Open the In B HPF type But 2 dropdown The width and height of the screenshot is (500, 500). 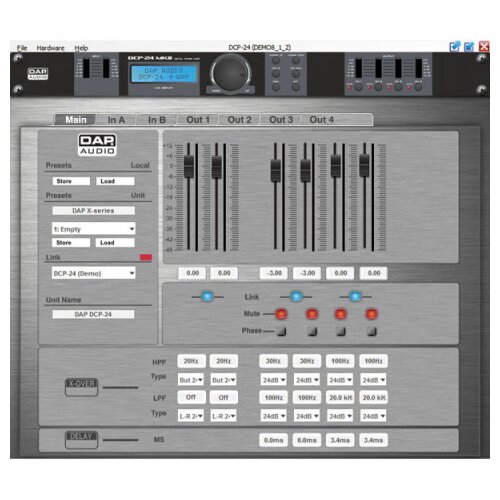click(223, 380)
